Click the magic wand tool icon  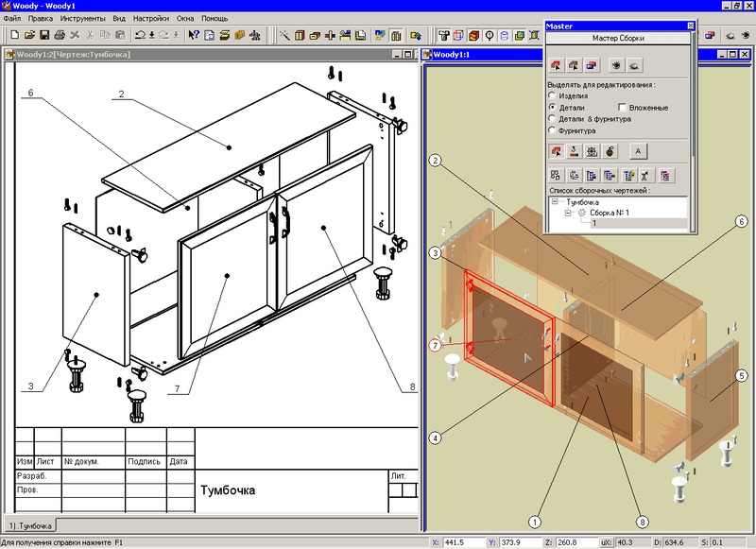pos(284,36)
